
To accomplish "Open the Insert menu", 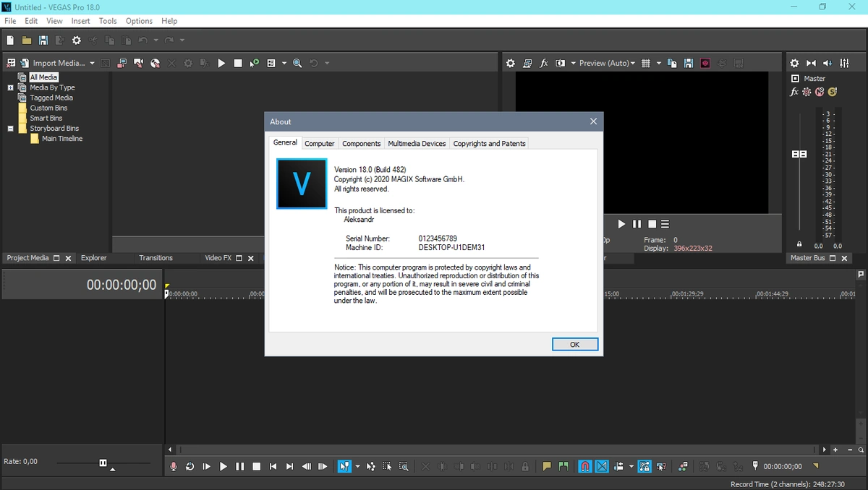I will pos(80,21).
